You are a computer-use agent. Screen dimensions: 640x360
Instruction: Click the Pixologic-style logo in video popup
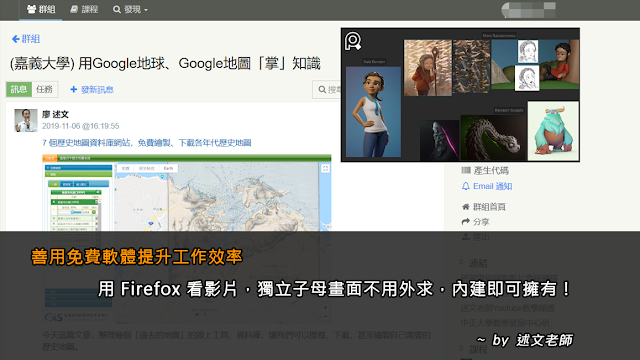[x=353, y=41]
